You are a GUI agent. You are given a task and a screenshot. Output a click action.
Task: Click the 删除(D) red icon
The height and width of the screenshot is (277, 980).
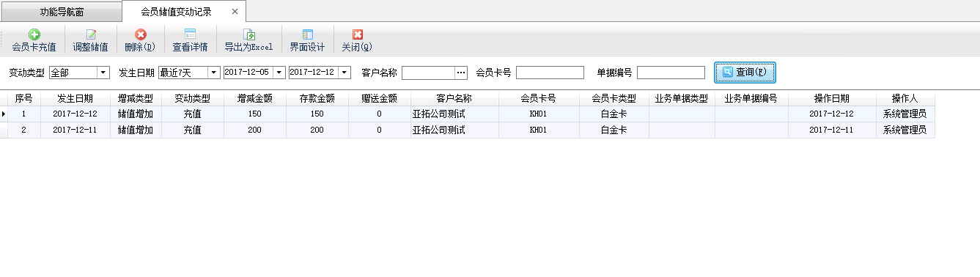141,34
